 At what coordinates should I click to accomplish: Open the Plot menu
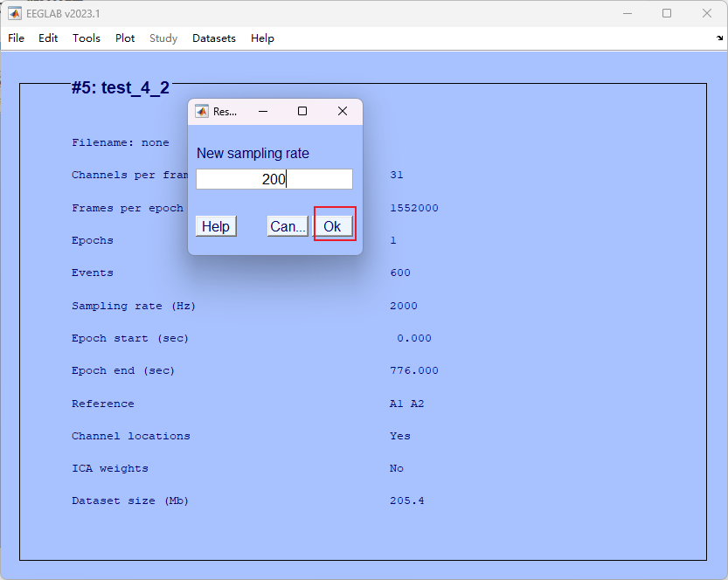coord(125,38)
